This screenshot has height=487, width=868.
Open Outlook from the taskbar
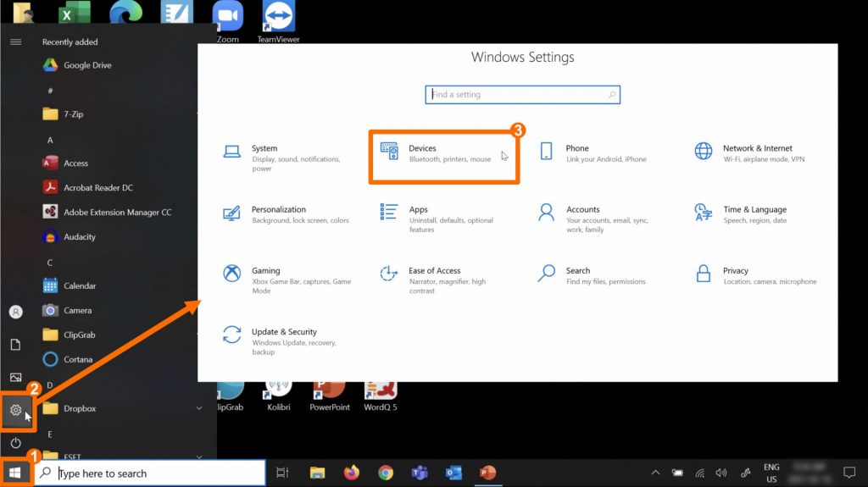(x=454, y=473)
